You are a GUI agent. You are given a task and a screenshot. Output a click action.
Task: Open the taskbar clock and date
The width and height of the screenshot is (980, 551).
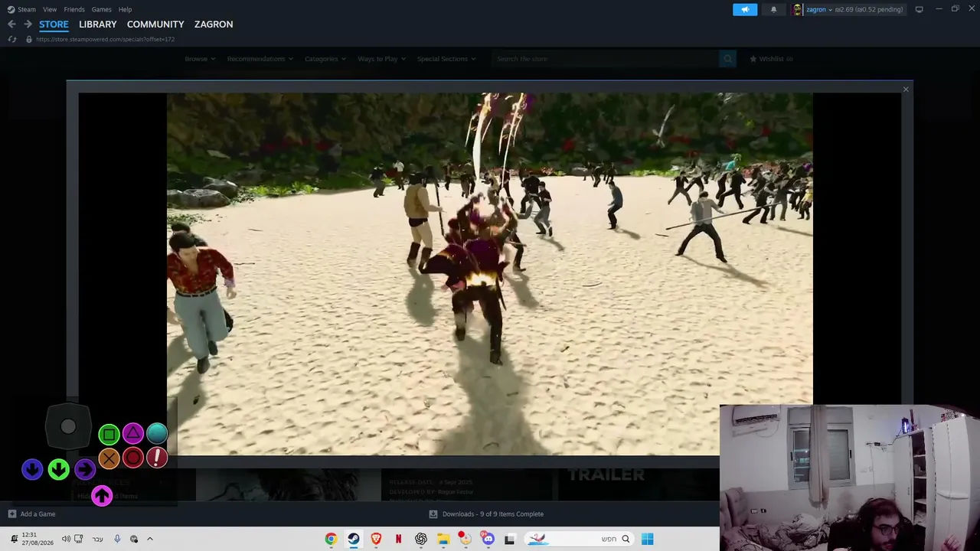(38, 539)
